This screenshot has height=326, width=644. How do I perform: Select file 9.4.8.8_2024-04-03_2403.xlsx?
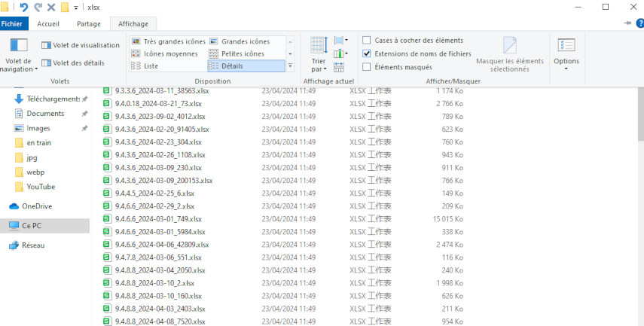click(160, 309)
